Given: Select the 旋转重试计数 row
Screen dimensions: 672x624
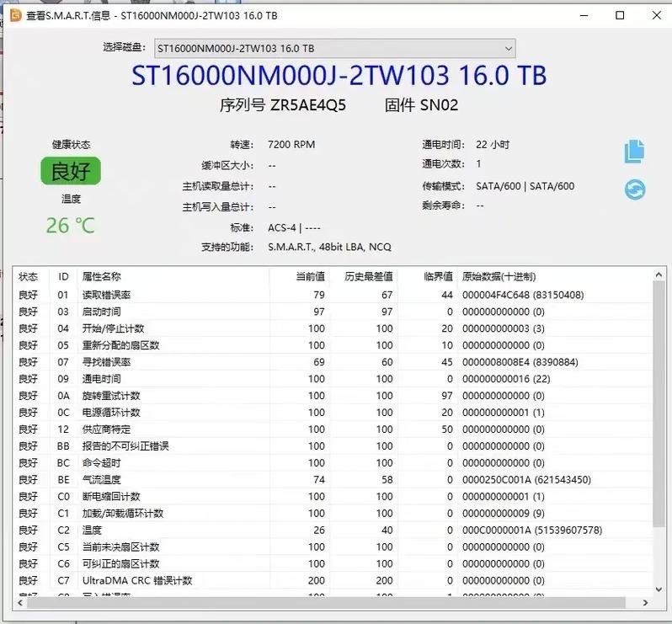Looking at the screenshot, I should [333, 396].
